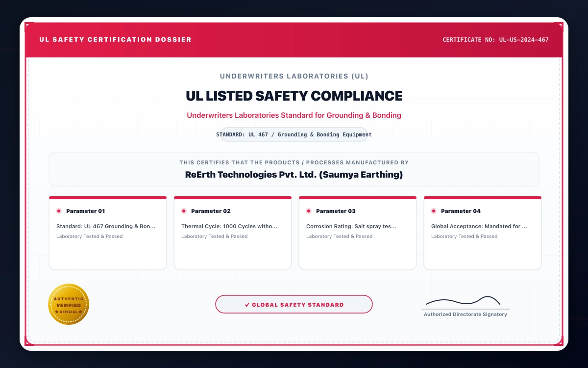Image resolution: width=588 pixels, height=368 pixels.
Task: Click the Authentic Verified gold seal
Action: coord(69,304)
